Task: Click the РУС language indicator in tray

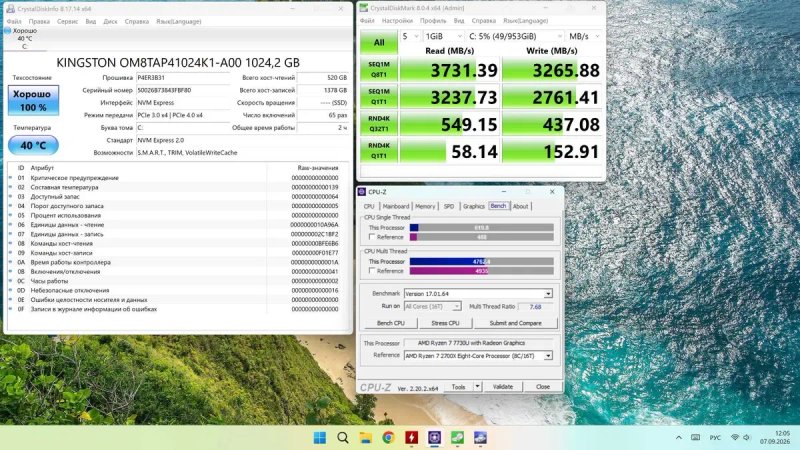Action: (x=715, y=438)
